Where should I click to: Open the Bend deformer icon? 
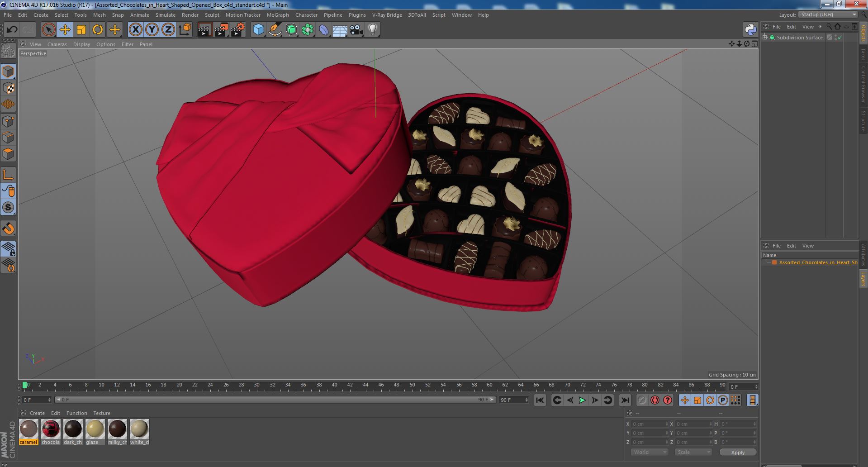pyautogui.click(x=324, y=30)
